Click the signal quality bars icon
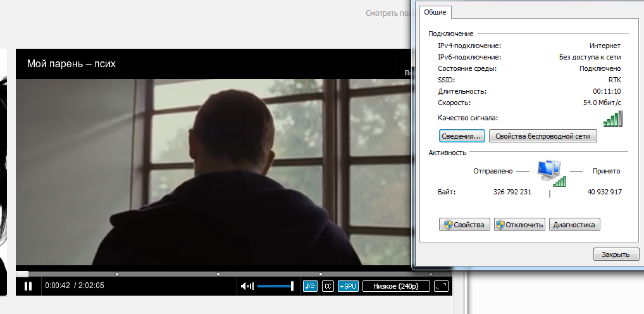This screenshot has width=644, height=314. [x=613, y=118]
